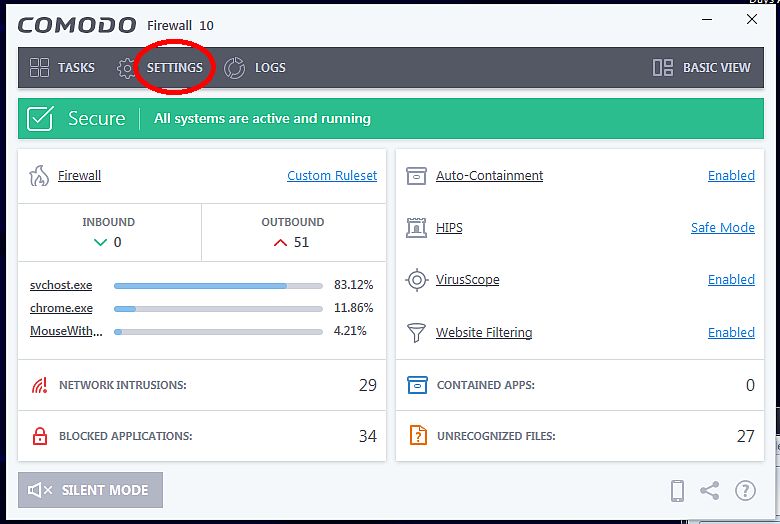This screenshot has width=780, height=524.
Task: Click the share icon
Action: pyautogui.click(x=710, y=490)
